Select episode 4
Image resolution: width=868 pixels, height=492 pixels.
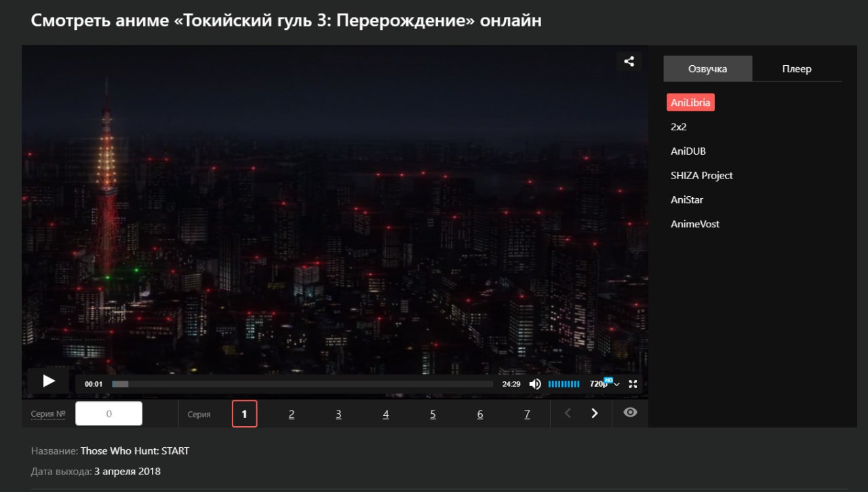[386, 414]
